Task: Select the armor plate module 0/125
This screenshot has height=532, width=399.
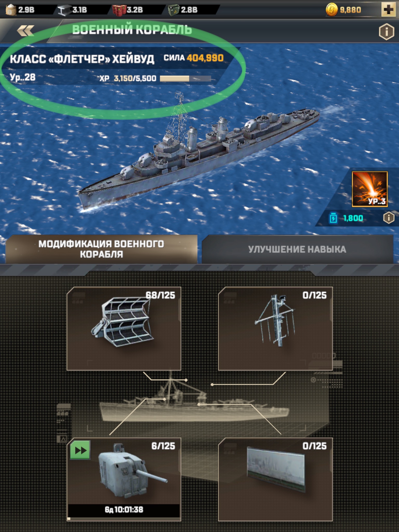Action: click(x=275, y=479)
